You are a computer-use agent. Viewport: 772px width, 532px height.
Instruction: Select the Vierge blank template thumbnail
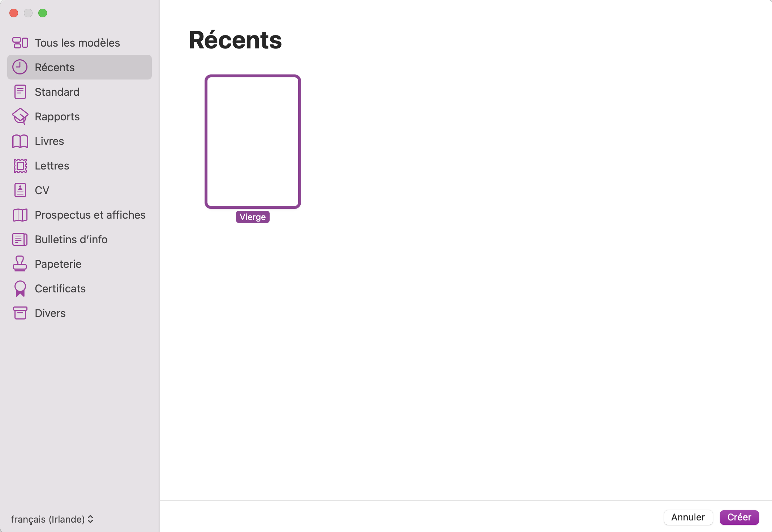253,142
